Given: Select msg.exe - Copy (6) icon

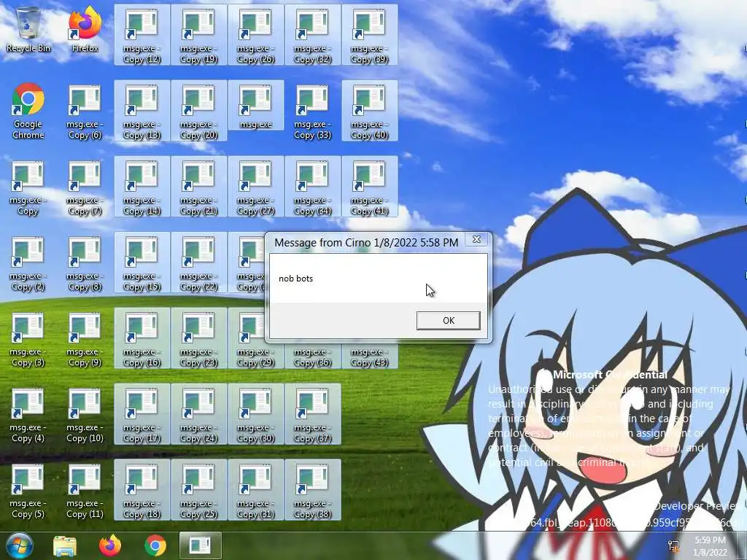Looking at the screenshot, I should 85,111.
